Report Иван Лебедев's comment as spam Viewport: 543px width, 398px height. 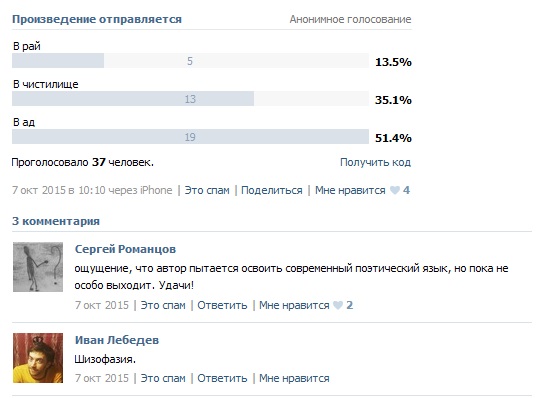pyautogui.click(x=163, y=378)
